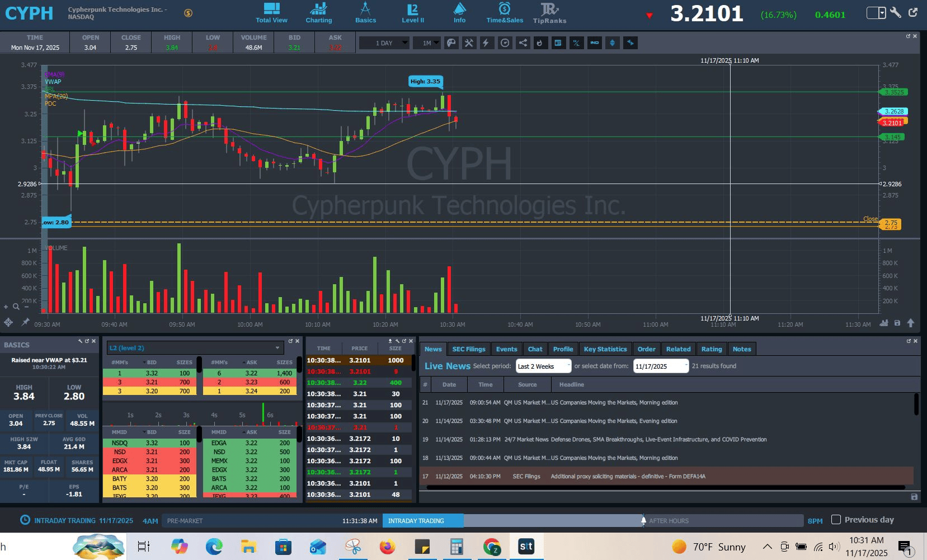Sort news by the Headline column
The width and height of the screenshot is (927, 560).
pyautogui.click(x=572, y=385)
